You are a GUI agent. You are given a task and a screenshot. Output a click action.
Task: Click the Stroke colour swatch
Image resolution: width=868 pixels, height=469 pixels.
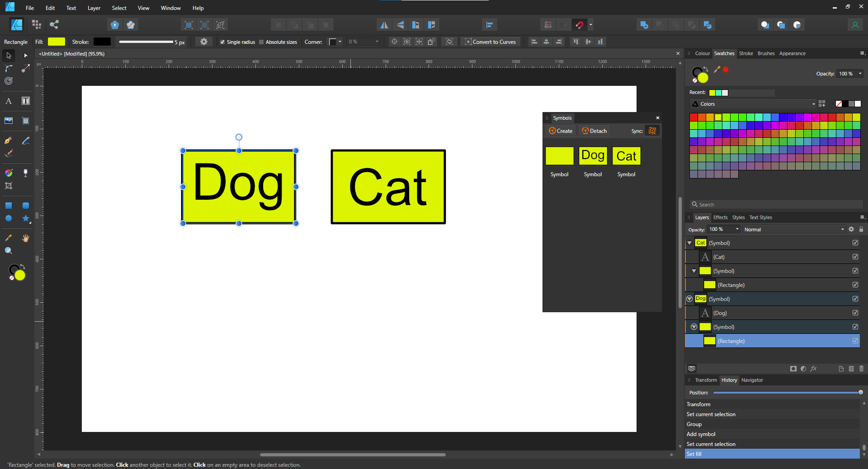[102, 42]
